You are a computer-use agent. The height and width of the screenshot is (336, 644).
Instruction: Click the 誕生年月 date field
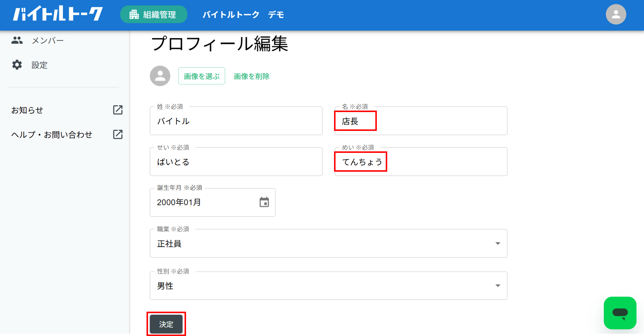212,202
